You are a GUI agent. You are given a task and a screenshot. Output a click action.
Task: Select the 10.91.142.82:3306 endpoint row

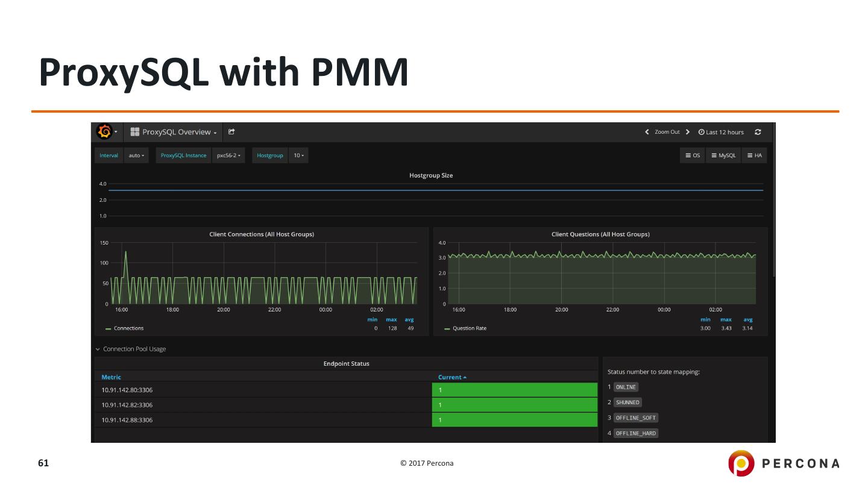346,405
